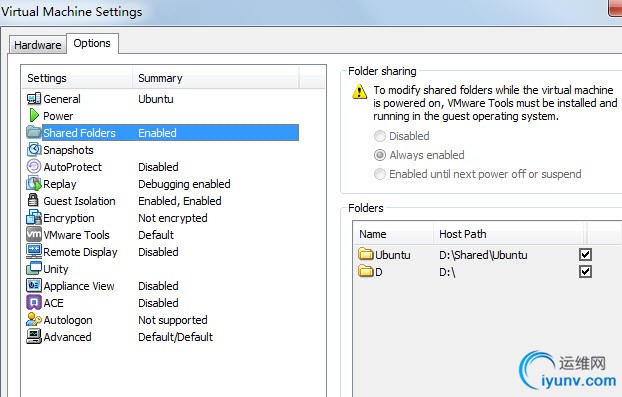Click the Host Path column header
Screen dimensions: 622x397
pos(509,234)
